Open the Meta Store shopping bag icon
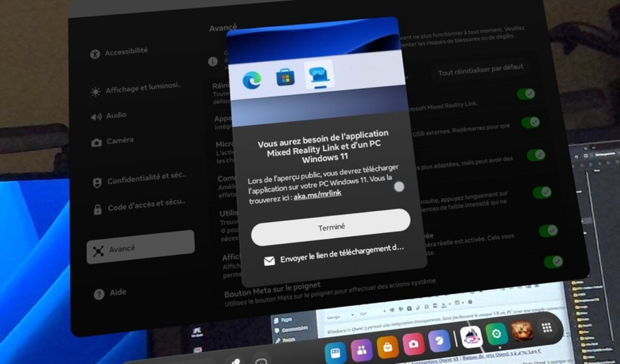 click(x=387, y=346)
